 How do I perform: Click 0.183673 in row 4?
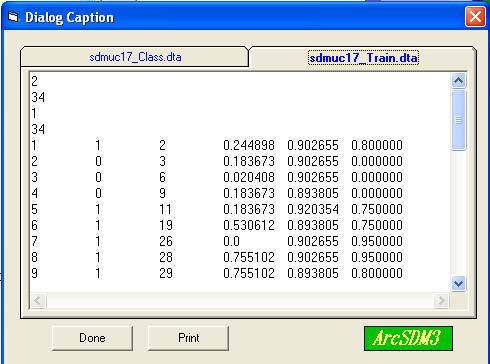tap(249, 193)
